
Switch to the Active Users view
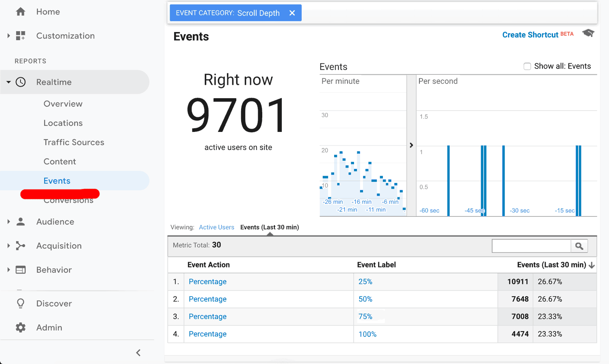click(x=216, y=227)
